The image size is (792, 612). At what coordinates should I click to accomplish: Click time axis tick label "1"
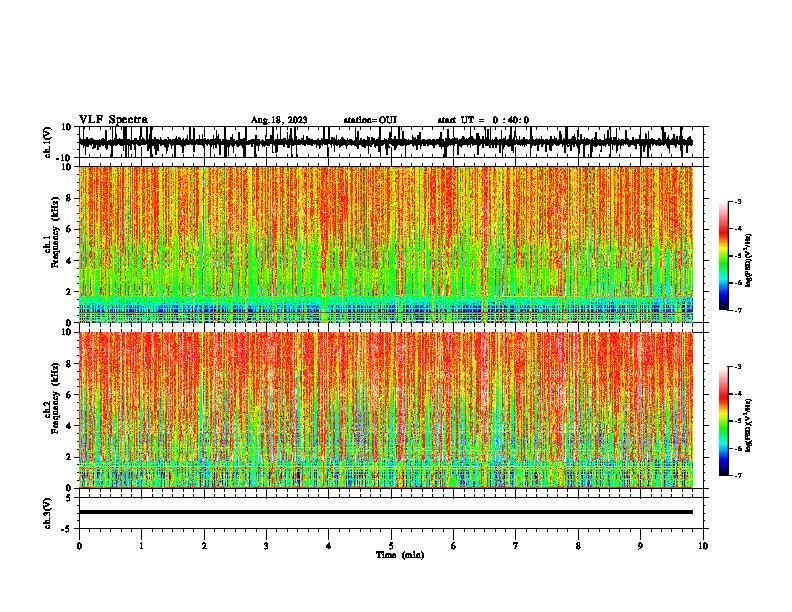tap(141, 546)
